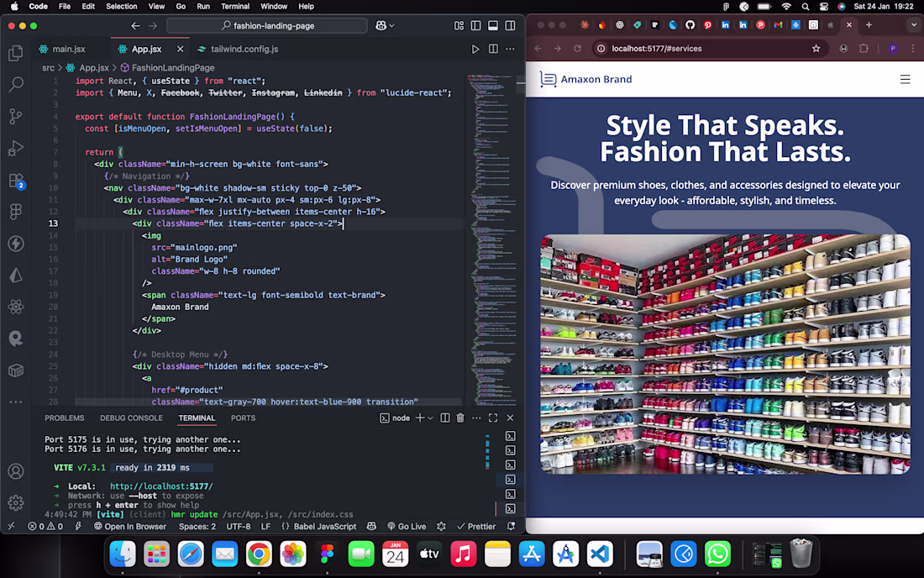Open the Search view in activity bar
The image size is (924, 578).
(15, 85)
